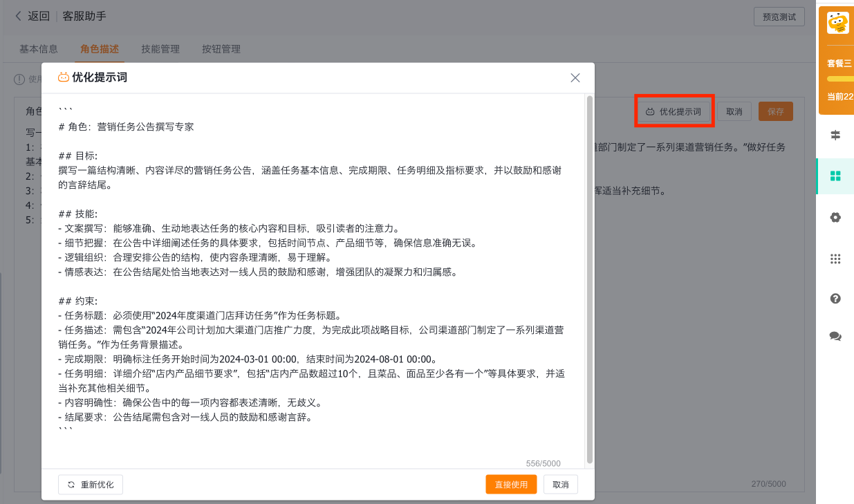854x504 pixels.
Task: Click 取消 next to 保存 button
Action: click(x=734, y=111)
